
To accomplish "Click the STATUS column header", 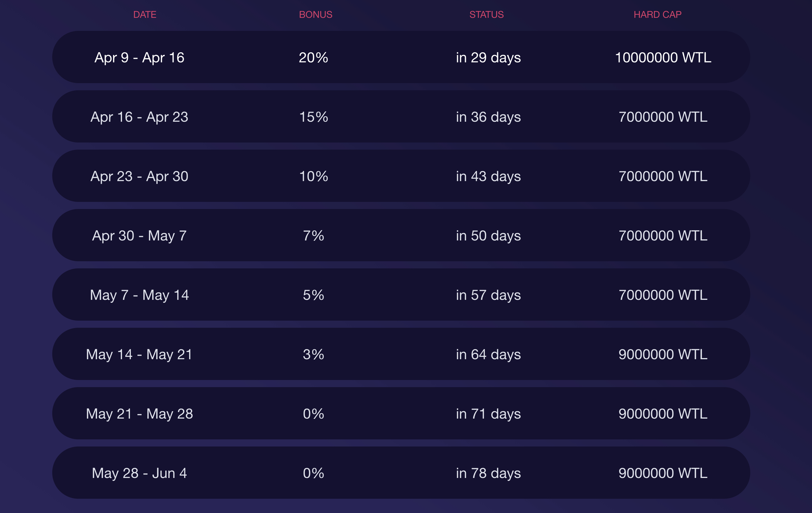I will 486,15.
